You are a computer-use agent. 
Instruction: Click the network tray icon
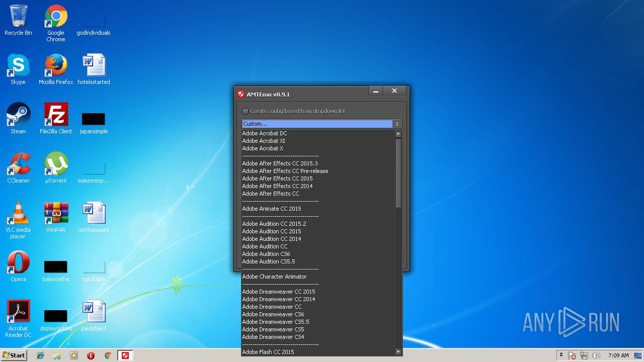584,355
